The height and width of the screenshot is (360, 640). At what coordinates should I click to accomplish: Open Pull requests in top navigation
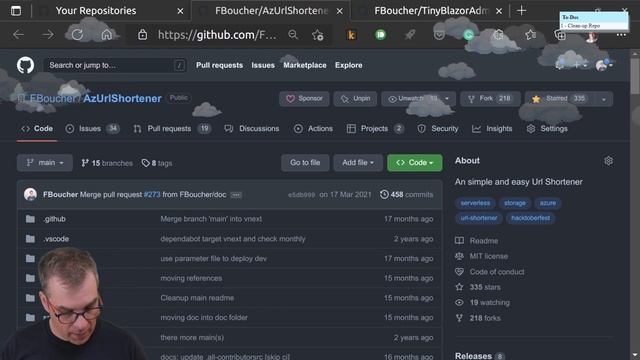click(x=219, y=65)
